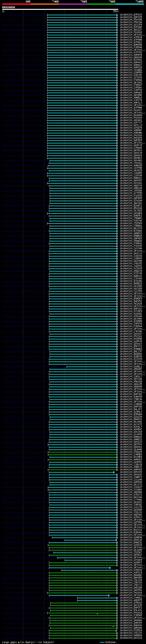Viewport: 146px width, 644px height.
Task: Click the label UniRef100_B9V3V9
Action: [131, 472]
